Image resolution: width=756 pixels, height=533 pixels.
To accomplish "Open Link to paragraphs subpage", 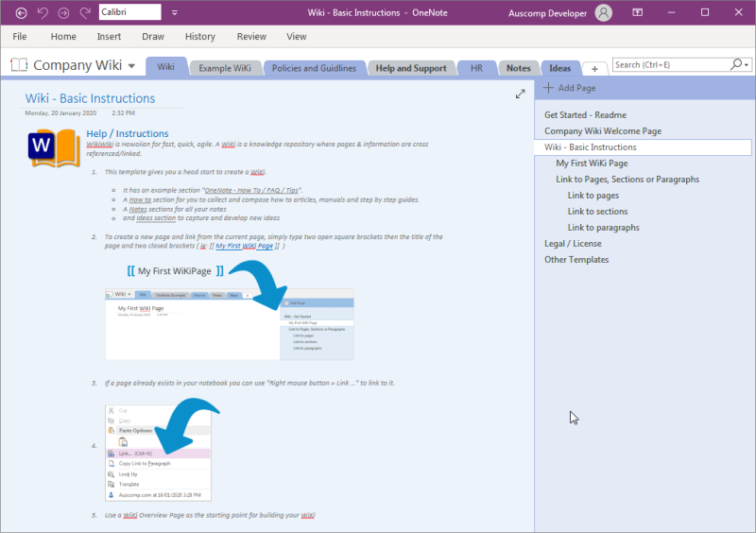I will tap(603, 227).
